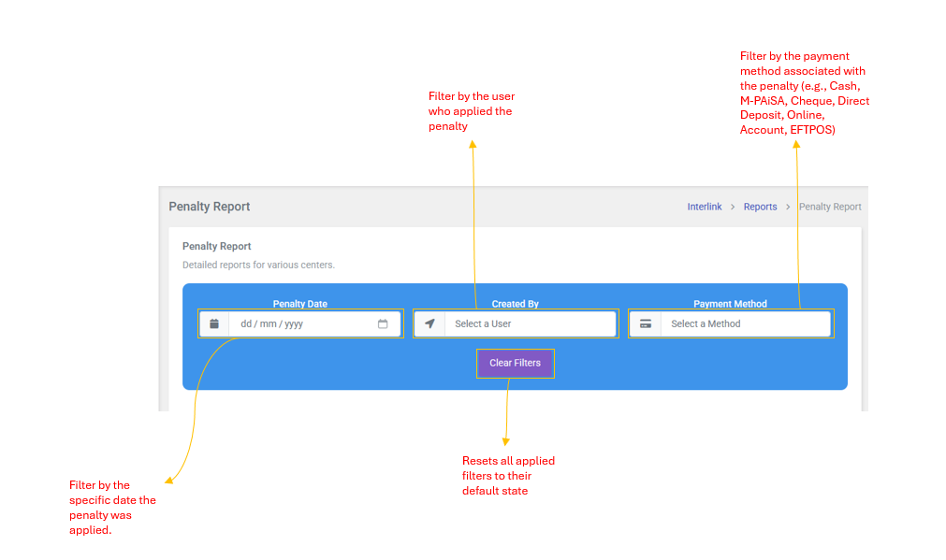Select the dd day segment in Penalty Date
This screenshot has height=560, width=946.
247,323
